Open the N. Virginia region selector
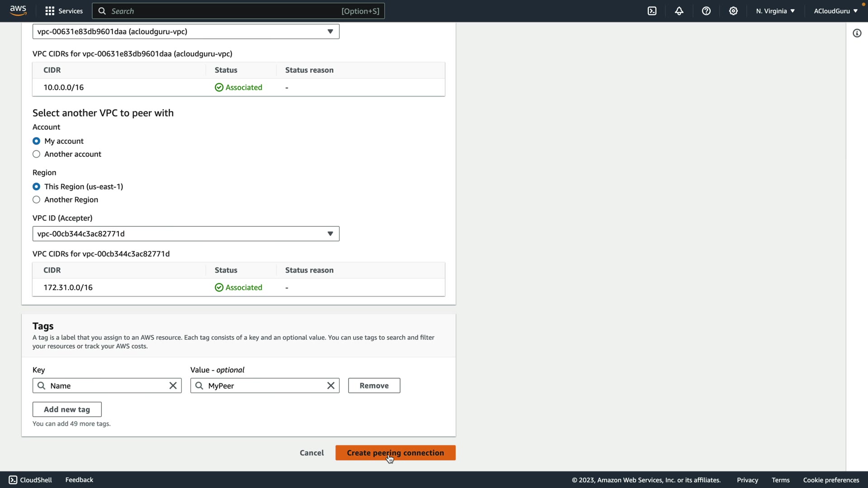The image size is (868, 488). (775, 11)
